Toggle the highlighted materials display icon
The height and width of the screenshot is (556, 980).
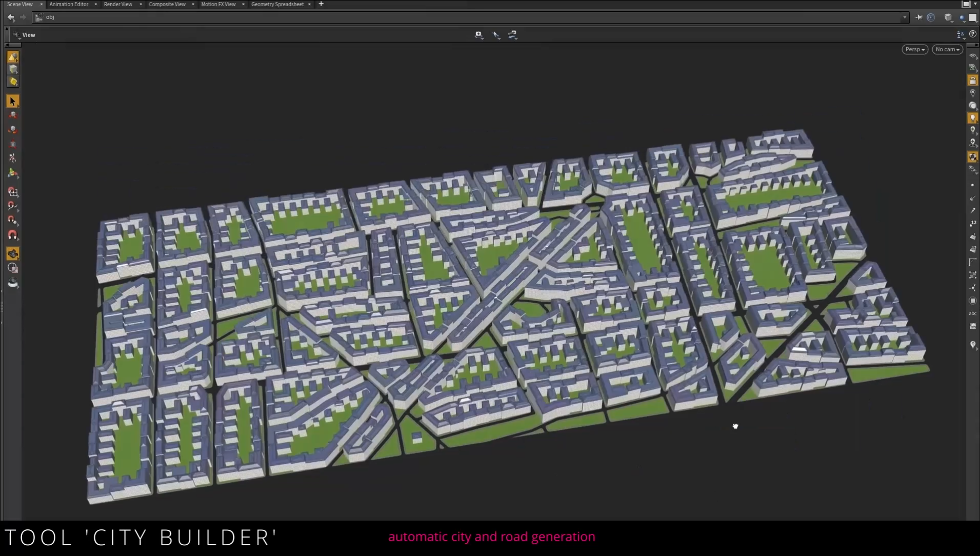[973, 157]
